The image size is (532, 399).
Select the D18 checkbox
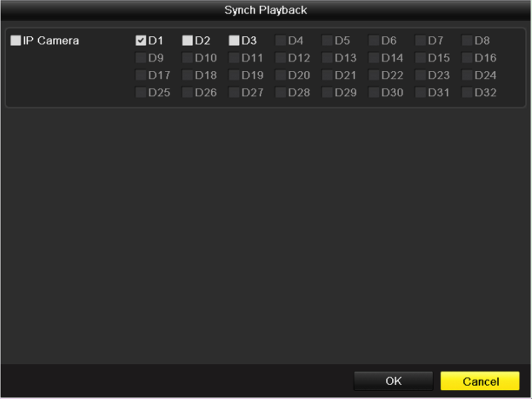(x=187, y=75)
